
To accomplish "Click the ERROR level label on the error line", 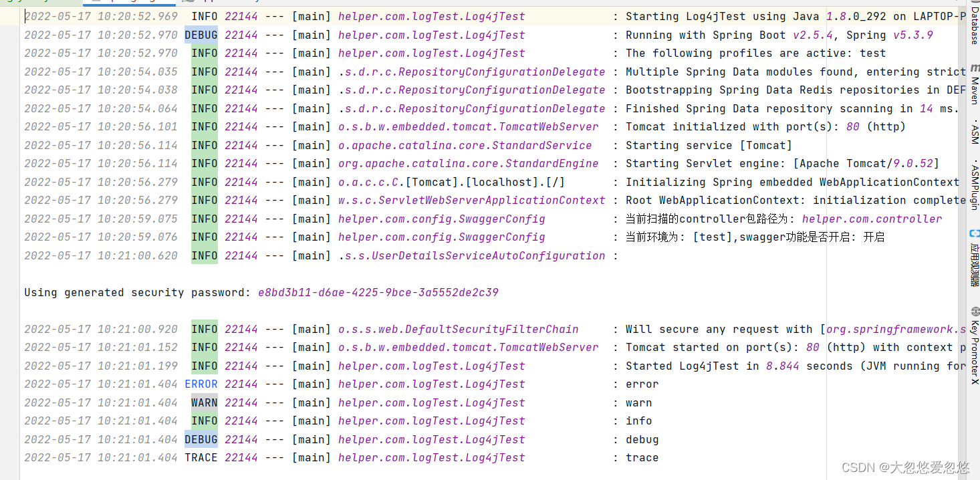I will (201, 384).
